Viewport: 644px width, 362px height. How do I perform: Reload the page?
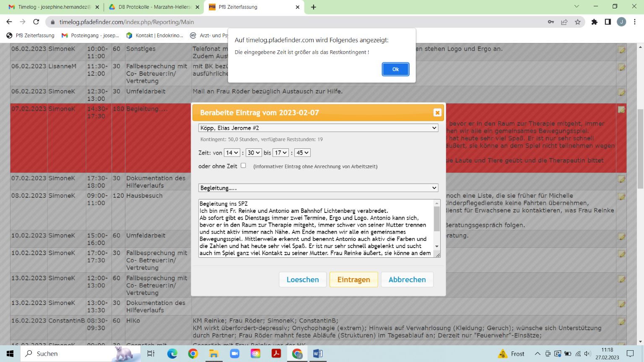[x=36, y=22]
